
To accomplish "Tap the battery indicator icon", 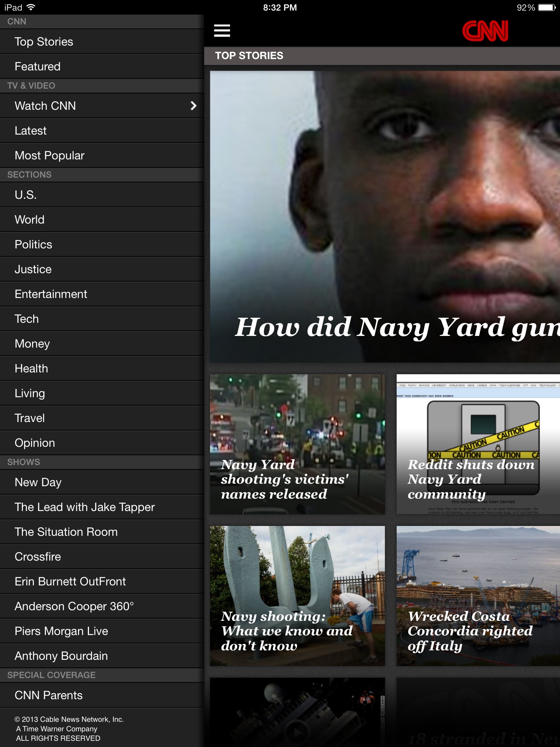I will pyautogui.click(x=547, y=7).
